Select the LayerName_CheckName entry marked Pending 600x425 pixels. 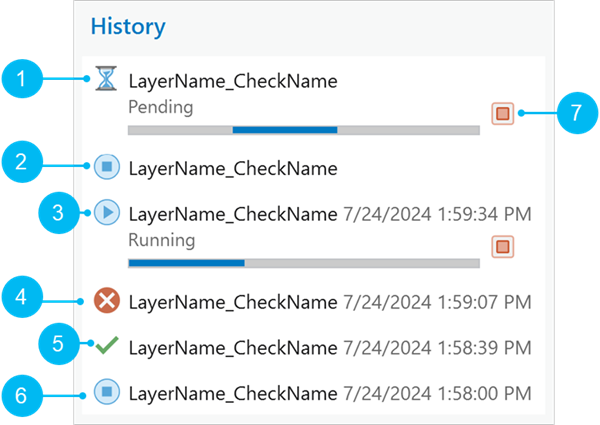233,81
